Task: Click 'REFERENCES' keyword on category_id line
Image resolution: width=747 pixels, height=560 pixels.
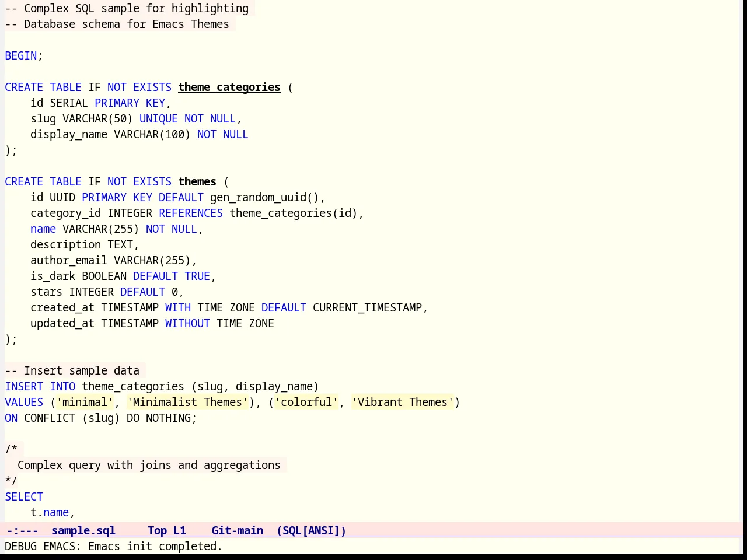Action: [191, 213]
